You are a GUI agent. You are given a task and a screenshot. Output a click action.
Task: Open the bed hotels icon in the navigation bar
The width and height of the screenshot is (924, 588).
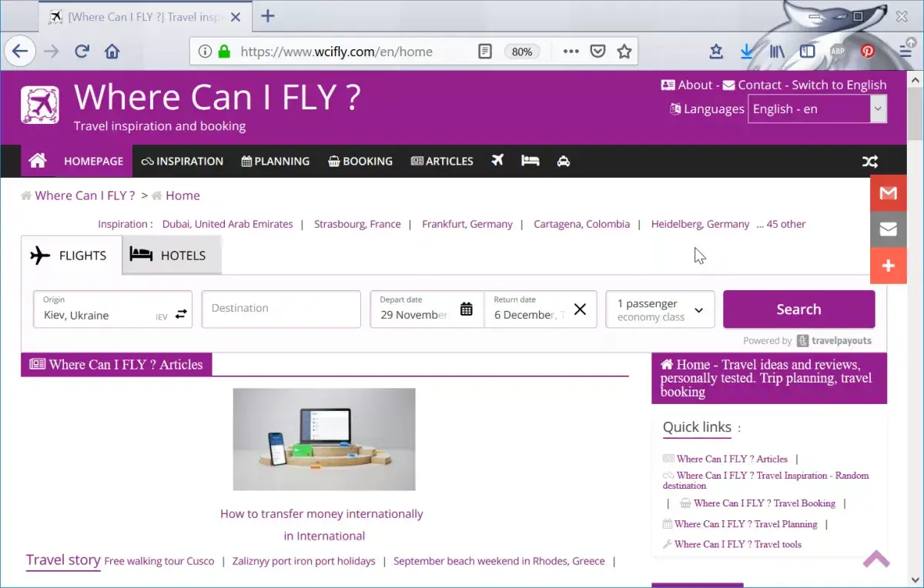[x=530, y=161]
